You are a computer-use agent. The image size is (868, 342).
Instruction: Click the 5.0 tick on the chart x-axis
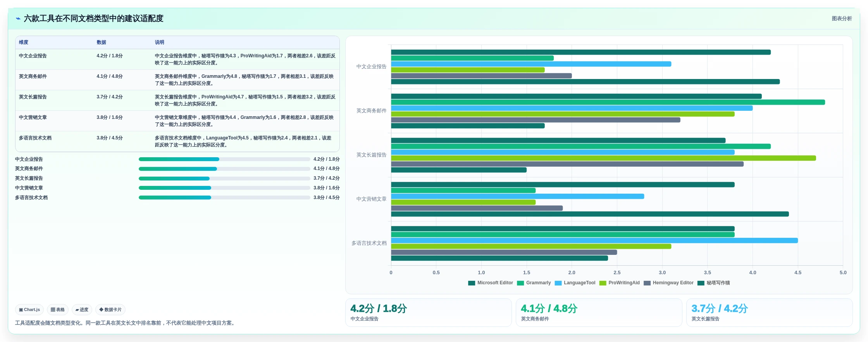pos(843,273)
